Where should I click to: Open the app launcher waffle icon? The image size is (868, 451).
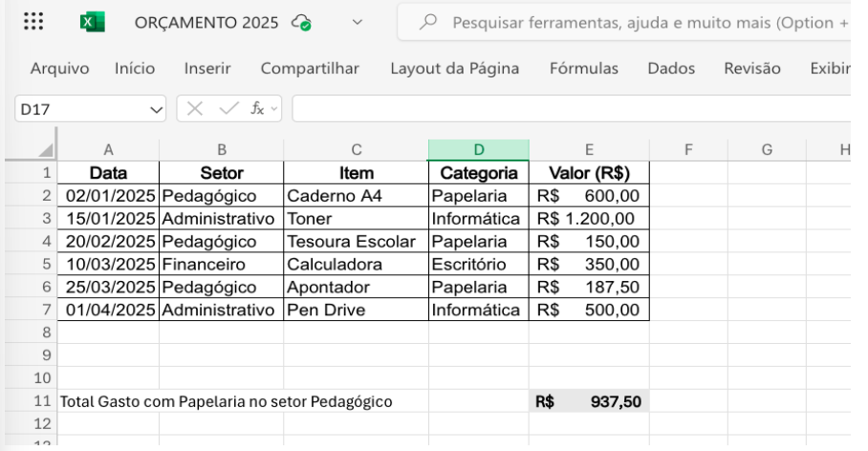click(x=30, y=22)
